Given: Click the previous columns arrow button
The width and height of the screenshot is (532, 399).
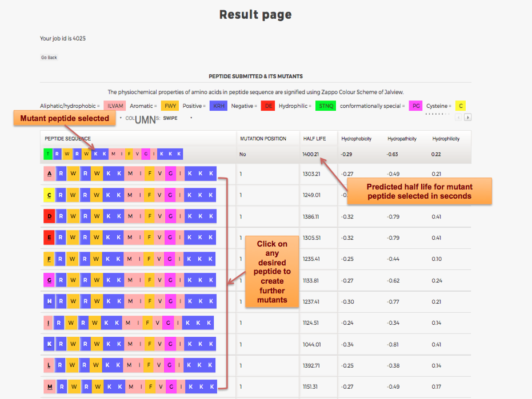Looking at the screenshot, I should [458, 118].
